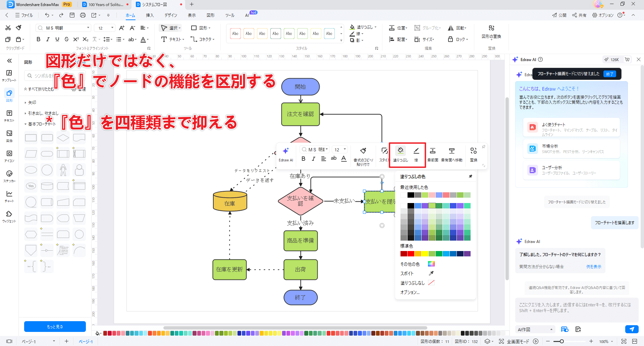Click the ロック lock icon
Image resolution: width=644 pixels, height=346 pixels.
(x=450, y=39)
